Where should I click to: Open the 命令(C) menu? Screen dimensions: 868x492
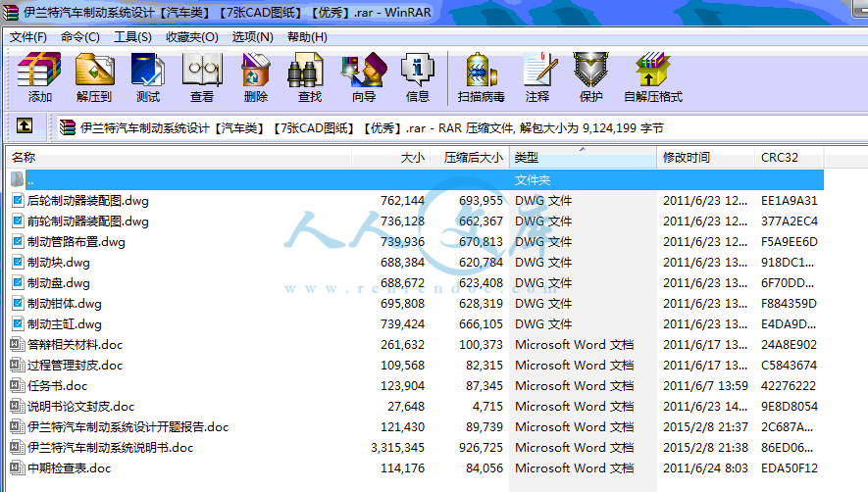coord(80,37)
